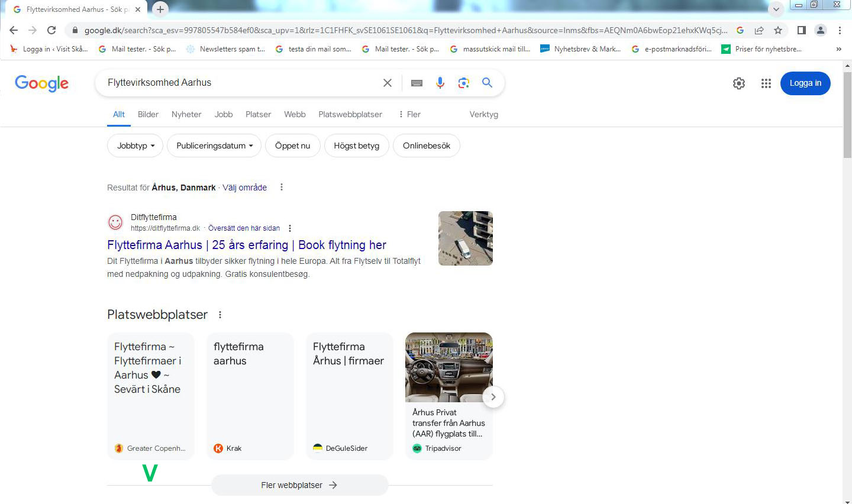The height and width of the screenshot is (504, 852).
Task: Open the Krak flyttefirma aarhus card
Action: coord(250,396)
